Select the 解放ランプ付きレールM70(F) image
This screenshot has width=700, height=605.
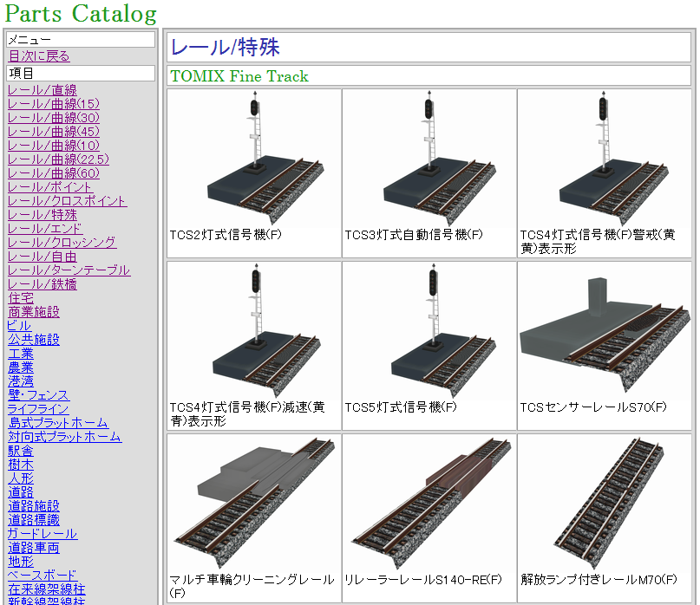click(604, 504)
